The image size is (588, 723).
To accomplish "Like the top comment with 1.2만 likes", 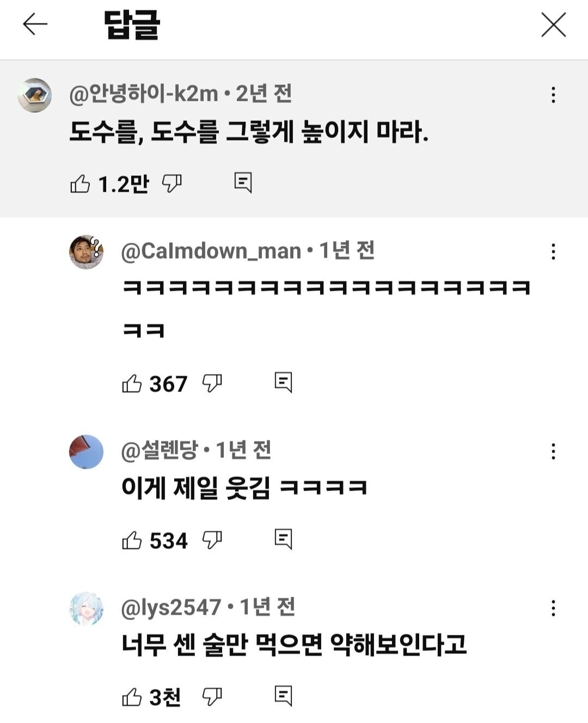I will point(80,184).
